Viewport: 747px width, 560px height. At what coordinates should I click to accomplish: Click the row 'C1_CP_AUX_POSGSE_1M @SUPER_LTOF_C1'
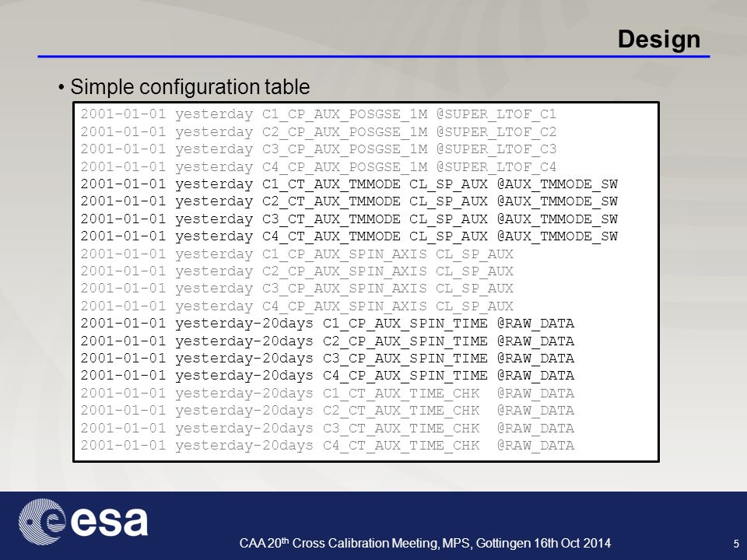(x=318, y=114)
